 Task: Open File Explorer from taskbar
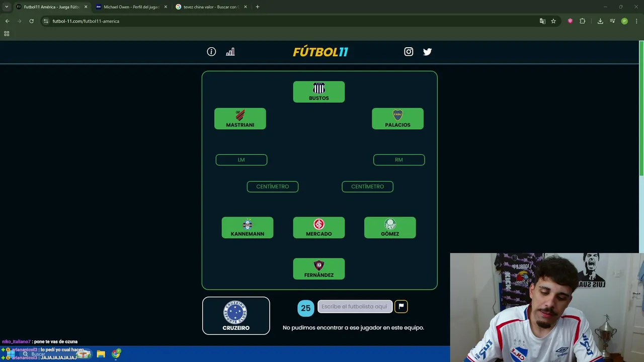pyautogui.click(x=101, y=354)
